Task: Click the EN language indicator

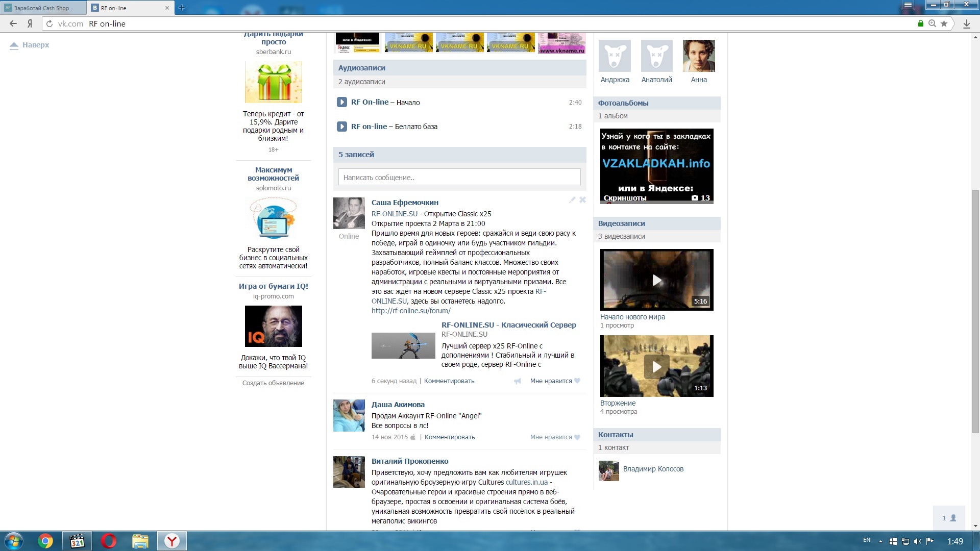Action: pos(867,540)
